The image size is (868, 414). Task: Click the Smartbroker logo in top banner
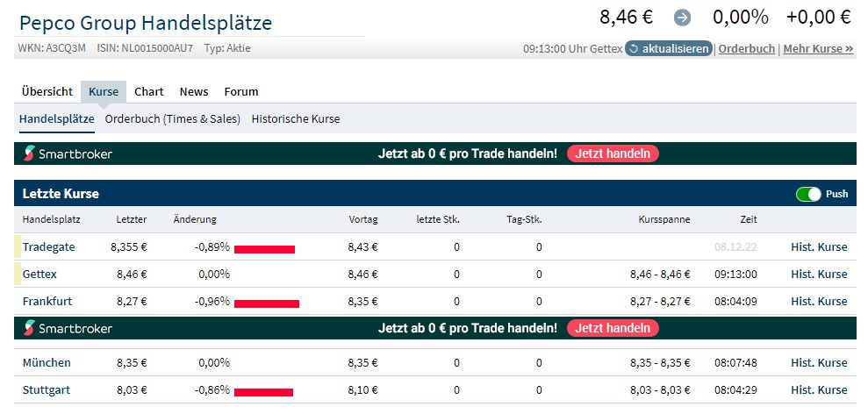tap(68, 153)
